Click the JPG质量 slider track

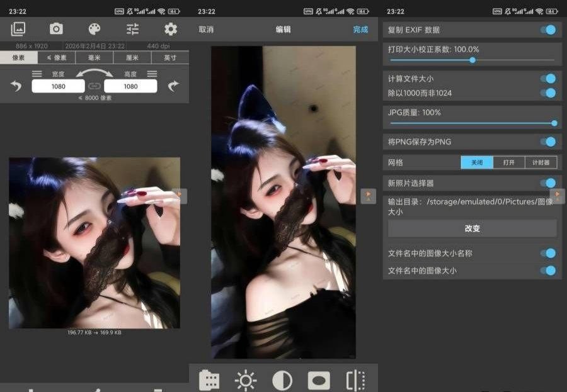pyautogui.click(x=472, y=123)
